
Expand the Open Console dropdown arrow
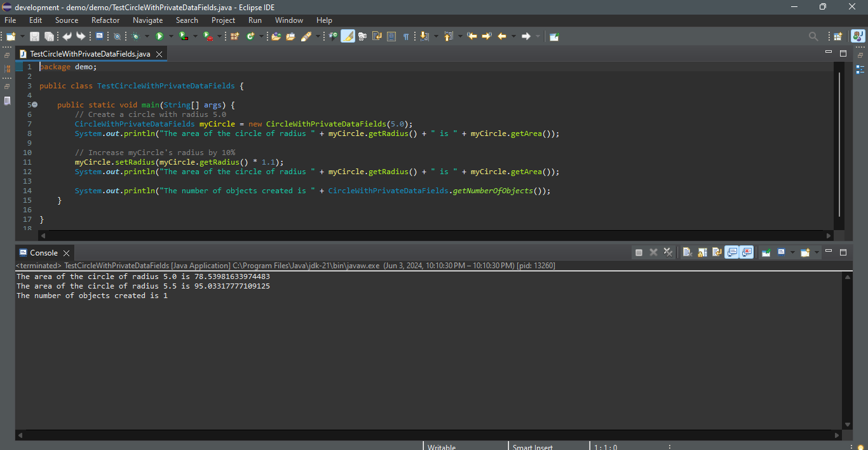817,252
